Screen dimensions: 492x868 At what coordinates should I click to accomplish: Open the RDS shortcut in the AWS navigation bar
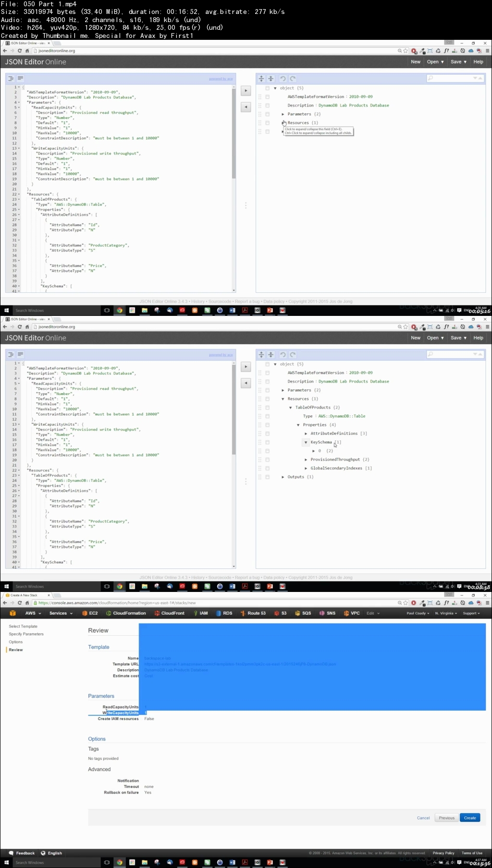(x=224, y=613)
